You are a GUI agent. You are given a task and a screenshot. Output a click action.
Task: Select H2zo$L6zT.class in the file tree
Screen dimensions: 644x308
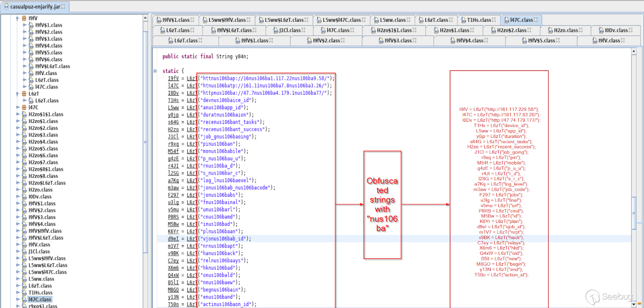tap(47, 183)
